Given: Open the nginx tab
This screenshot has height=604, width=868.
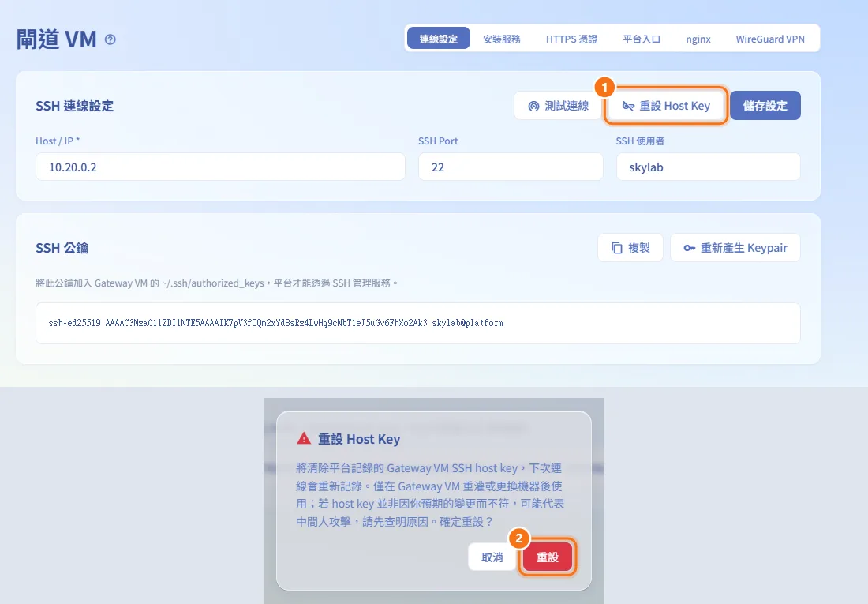Looking at the screenshot, I should pos(698,39).
